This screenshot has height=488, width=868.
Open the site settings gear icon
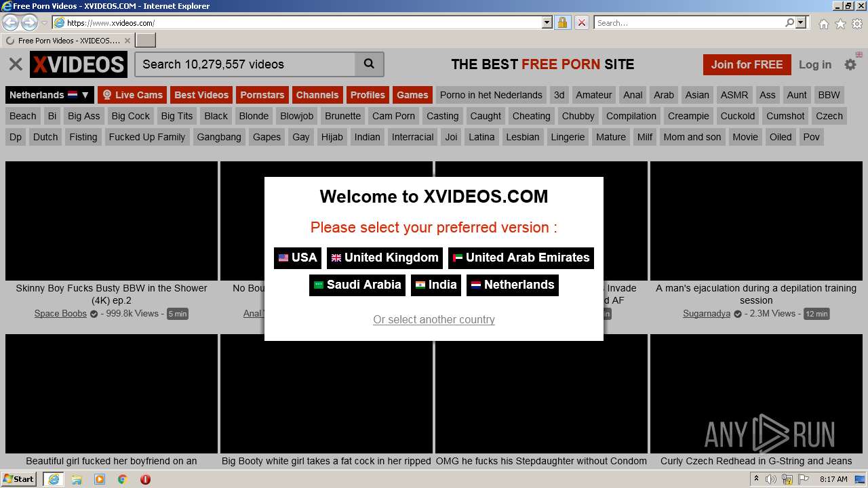pyautogui.click(x=850, y=64)
